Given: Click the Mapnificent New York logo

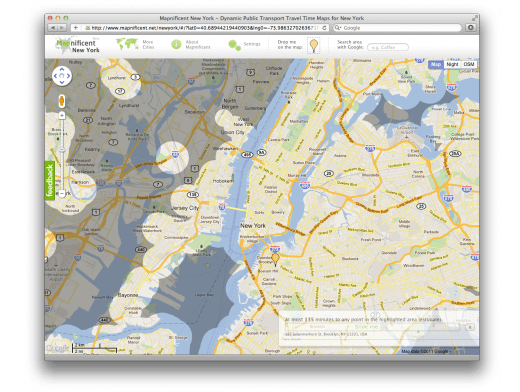Looking at the screenshot, I should point(77,45).
